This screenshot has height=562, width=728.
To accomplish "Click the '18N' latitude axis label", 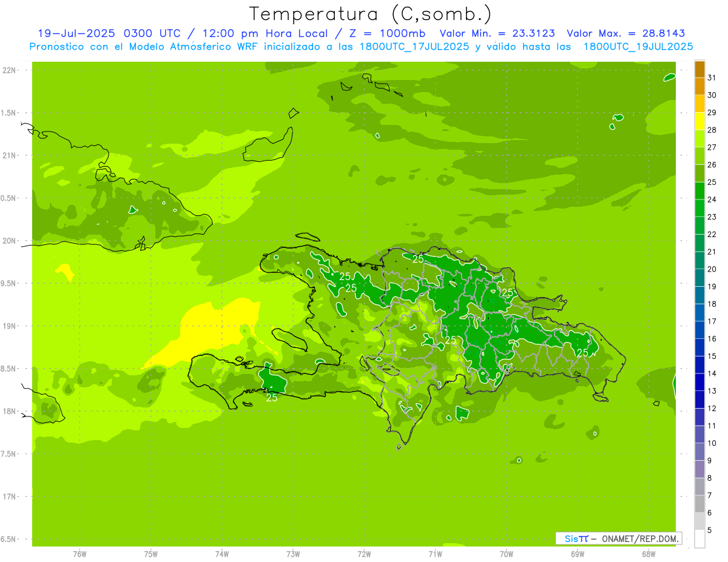I will pos(9,412).
